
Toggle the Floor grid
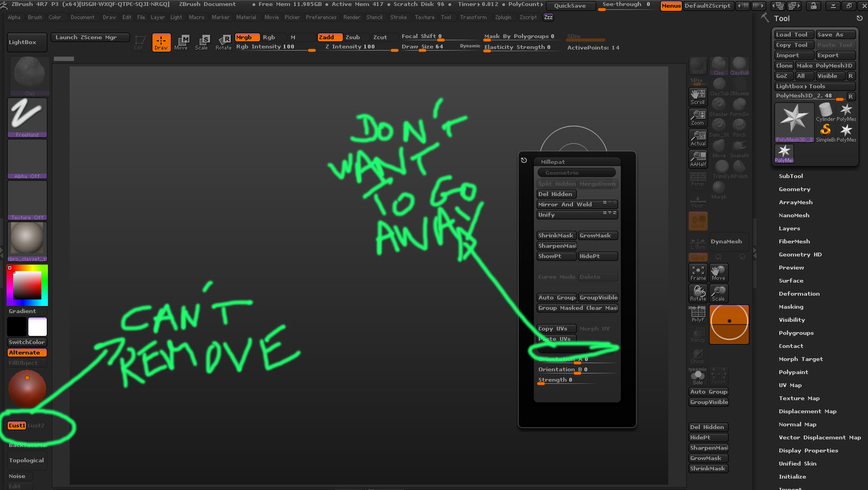[698, 200]
